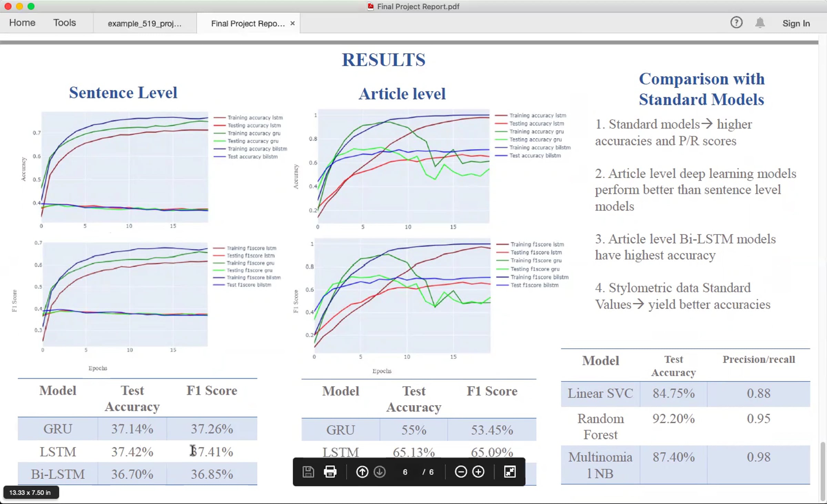Open the Tools tab

click(64, 23)
